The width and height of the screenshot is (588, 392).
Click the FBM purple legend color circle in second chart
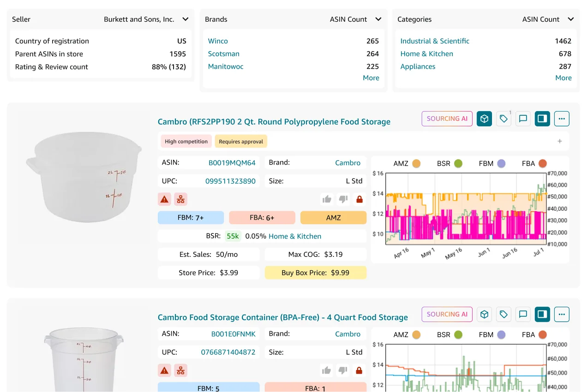click(x=501, y=335)
